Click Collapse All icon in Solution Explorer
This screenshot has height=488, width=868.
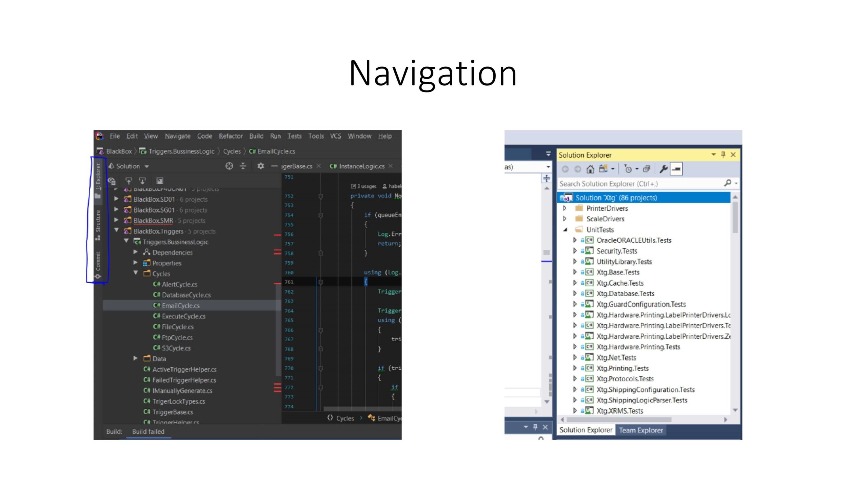click(x=647, y=169)
